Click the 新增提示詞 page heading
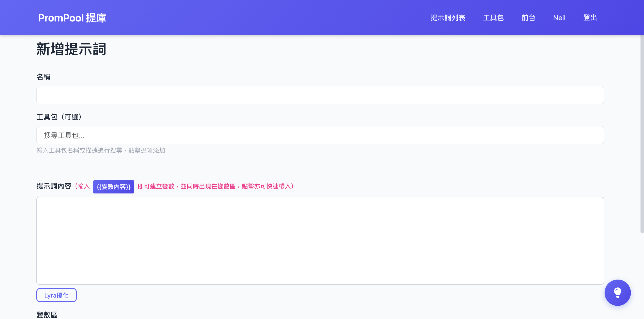This screenshot has width=644, height=319. point(71,49)
